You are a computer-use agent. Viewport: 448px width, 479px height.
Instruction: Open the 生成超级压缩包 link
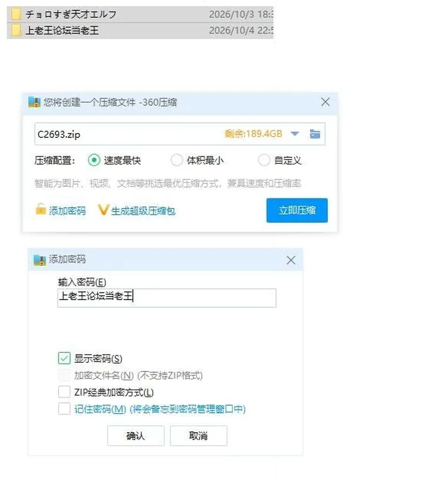click(x=143, y=211)
